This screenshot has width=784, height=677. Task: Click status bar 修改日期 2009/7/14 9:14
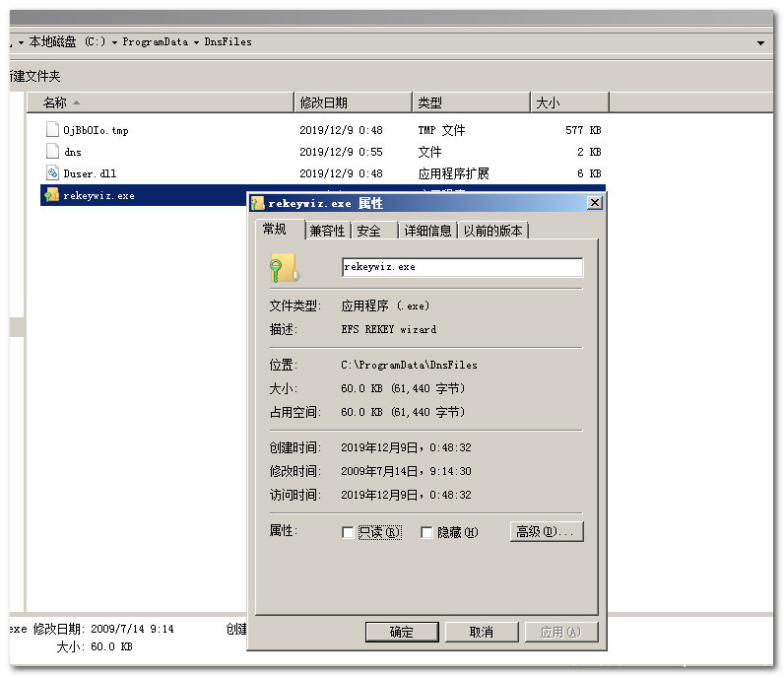coord(103,629)
